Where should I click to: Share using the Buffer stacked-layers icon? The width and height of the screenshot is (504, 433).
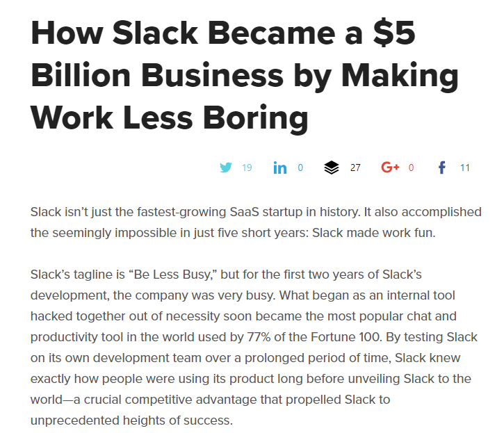click(x=332, y=168)
